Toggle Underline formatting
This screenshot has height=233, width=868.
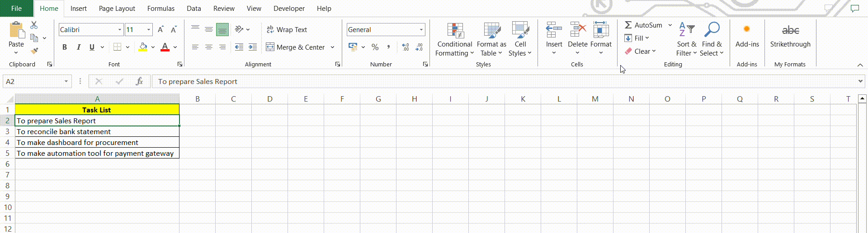click(92, 47)
